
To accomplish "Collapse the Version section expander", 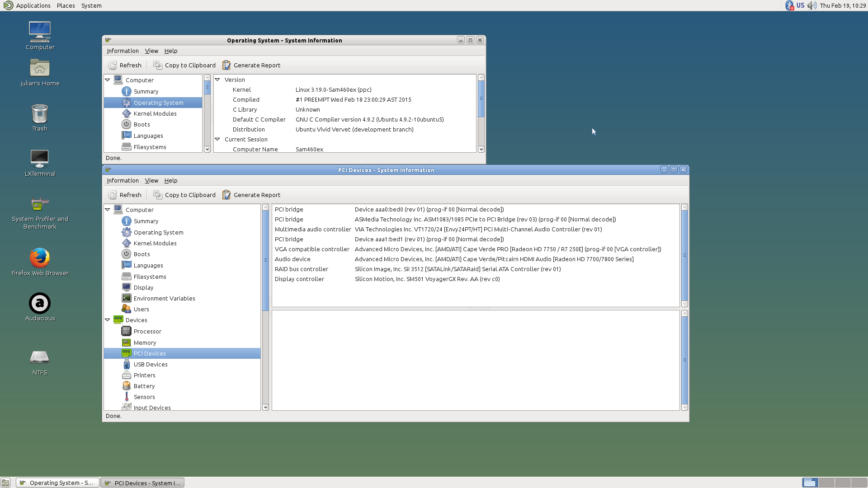I will (x=217, y=80).
